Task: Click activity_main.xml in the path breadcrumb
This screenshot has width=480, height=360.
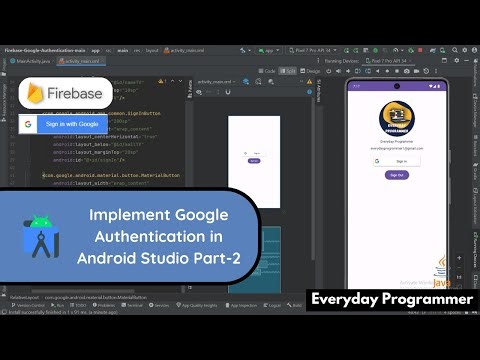Action: click(184, 50)
